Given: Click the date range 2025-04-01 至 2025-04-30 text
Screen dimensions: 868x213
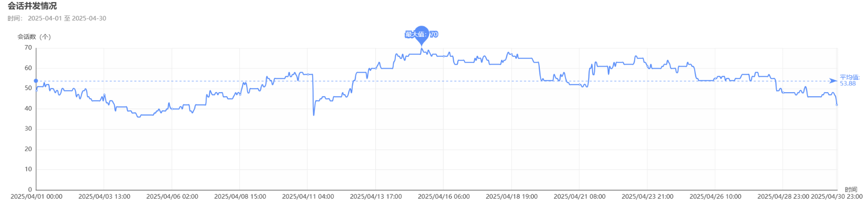Looking at the screenshot, I should pos(67,18).
